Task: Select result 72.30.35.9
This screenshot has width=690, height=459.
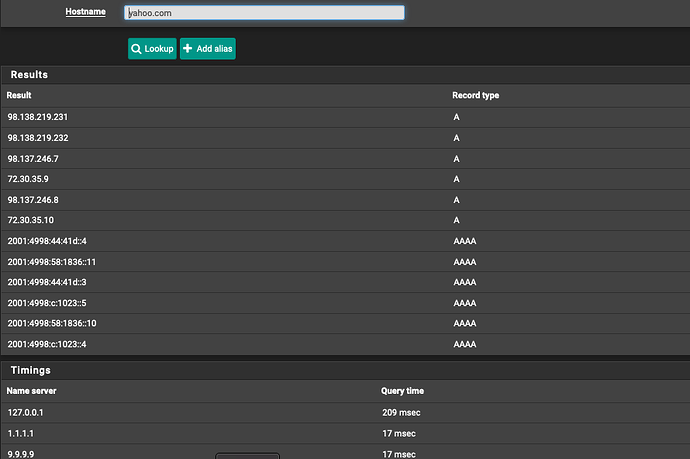Action: 28,179
